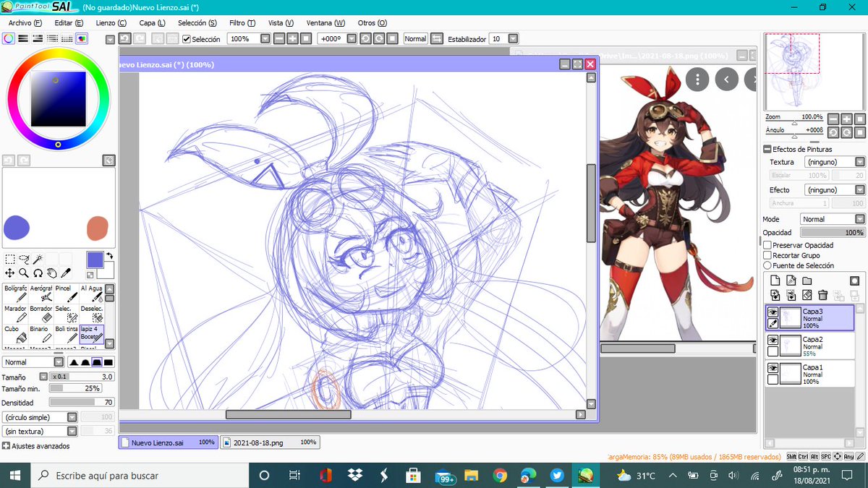
Task: Open the Capa menu
Action: tap(152, 23)
